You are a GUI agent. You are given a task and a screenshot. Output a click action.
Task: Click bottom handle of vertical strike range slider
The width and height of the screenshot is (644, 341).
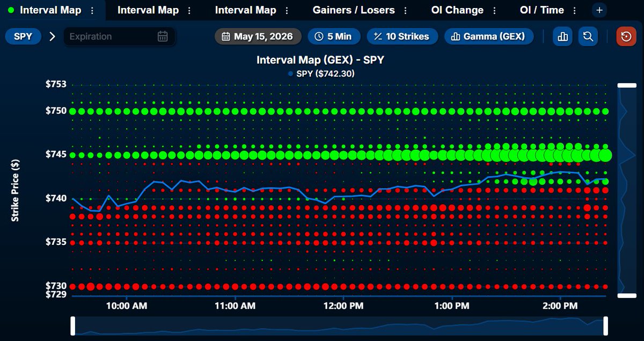click(626, 295)
